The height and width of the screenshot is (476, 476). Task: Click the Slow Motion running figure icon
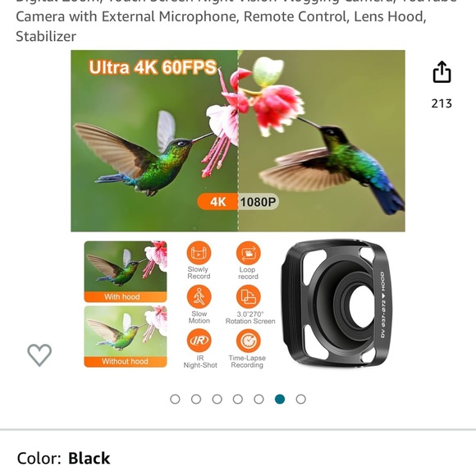click(199, 296)
